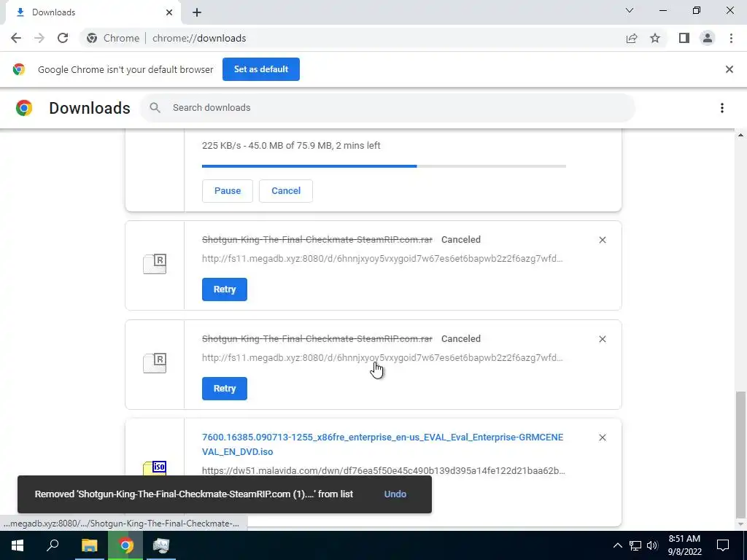Open the tab search chevron
The image size is (747, 560).
tap(630, 10)
